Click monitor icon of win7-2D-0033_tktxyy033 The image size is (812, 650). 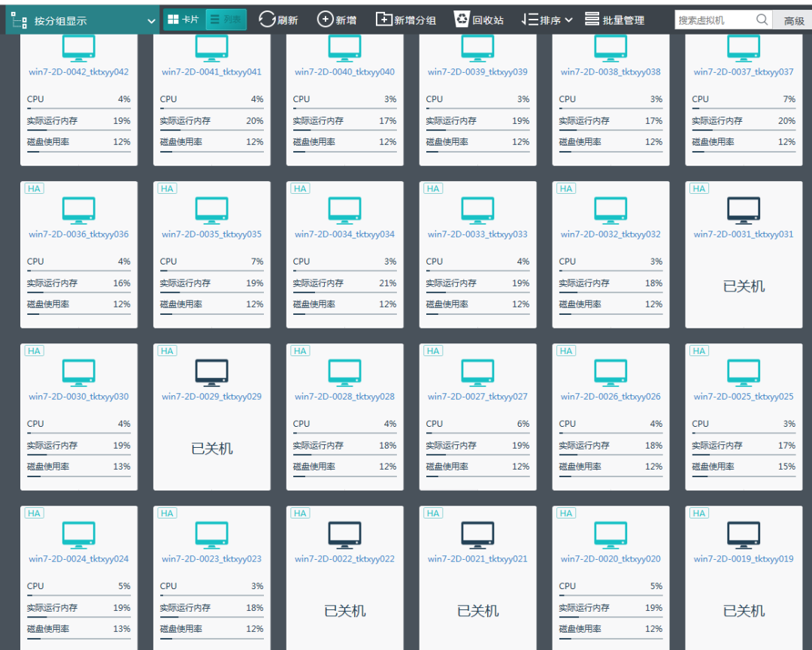(477, 210)
